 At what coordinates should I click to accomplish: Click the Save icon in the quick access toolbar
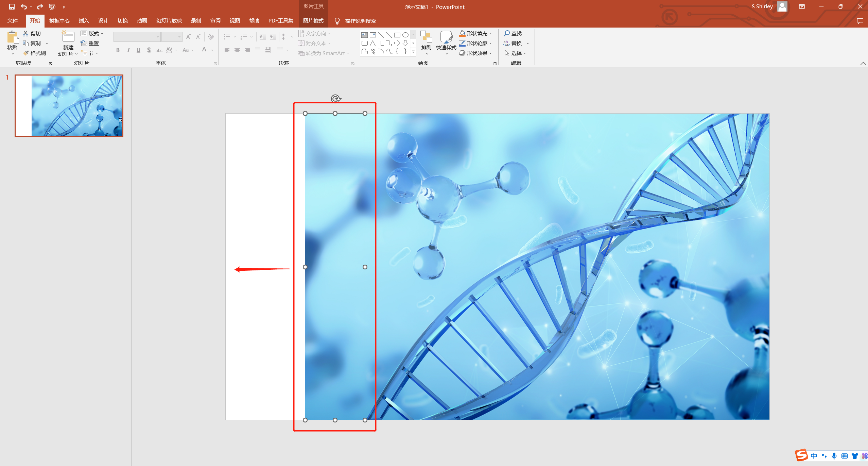[x=12, y=6]
